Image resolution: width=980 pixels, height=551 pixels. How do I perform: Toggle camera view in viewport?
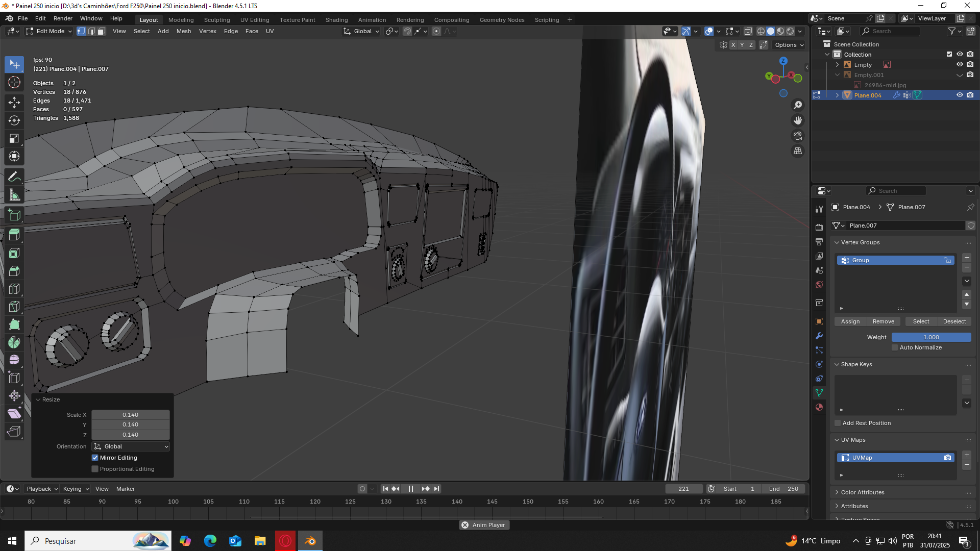tap(797, 136)
